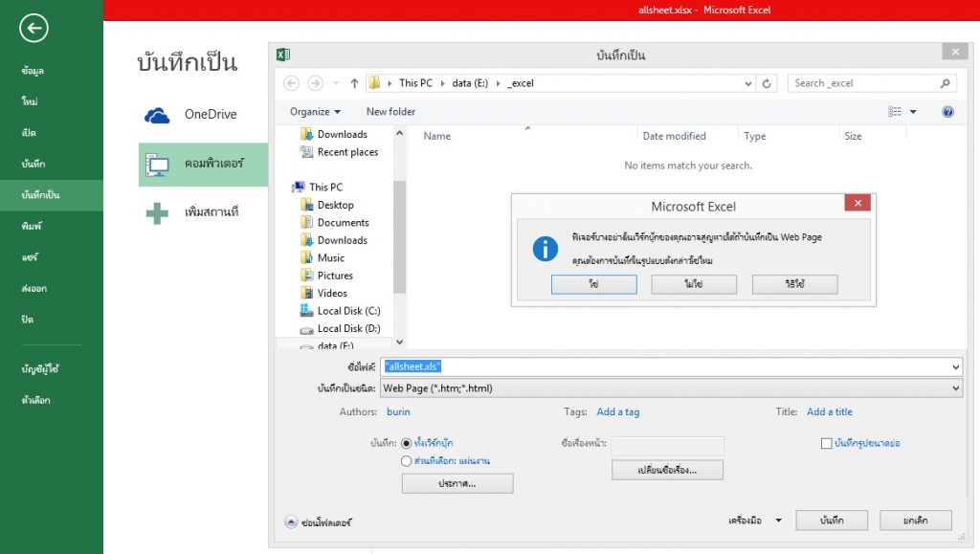Select Documents folder in tree
980x554 pixels.
point(344,222)
